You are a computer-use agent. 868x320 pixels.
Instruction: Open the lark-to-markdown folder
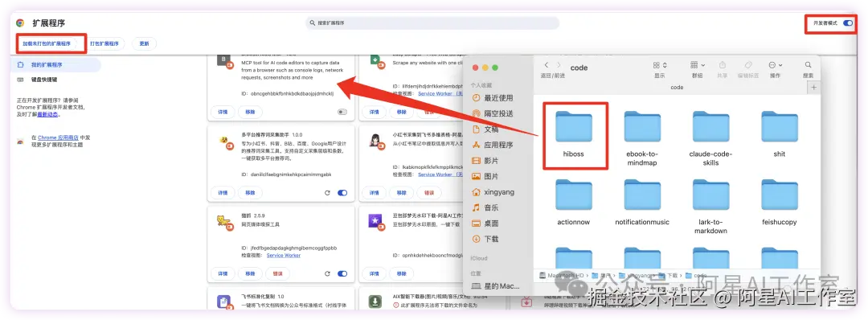710,195
